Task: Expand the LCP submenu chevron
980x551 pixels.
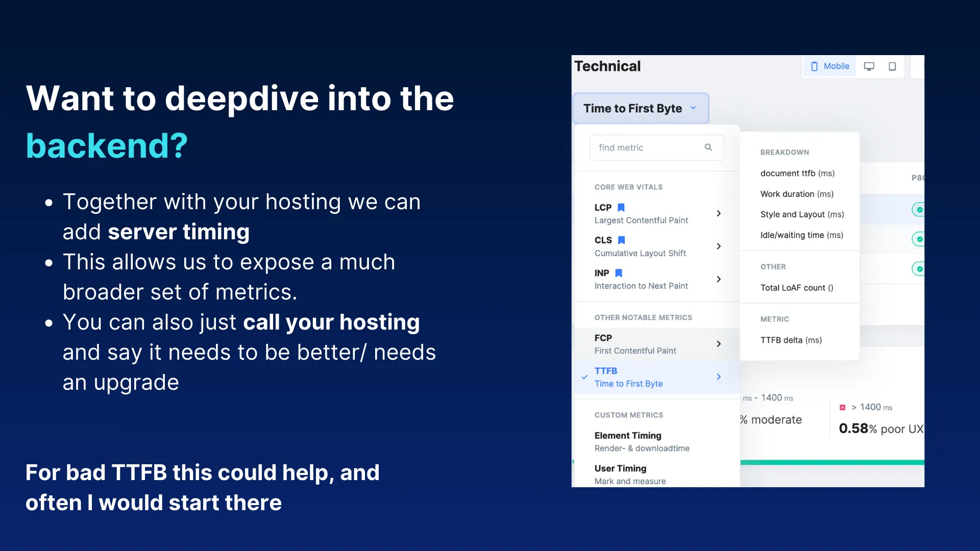Action: pos(719,213)
